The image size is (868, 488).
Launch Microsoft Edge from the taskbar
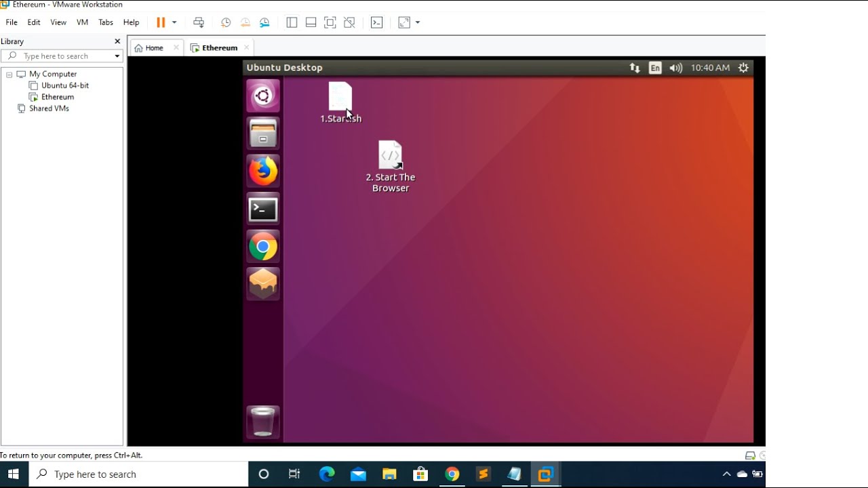pyautogui.click(x=327, y=474)
